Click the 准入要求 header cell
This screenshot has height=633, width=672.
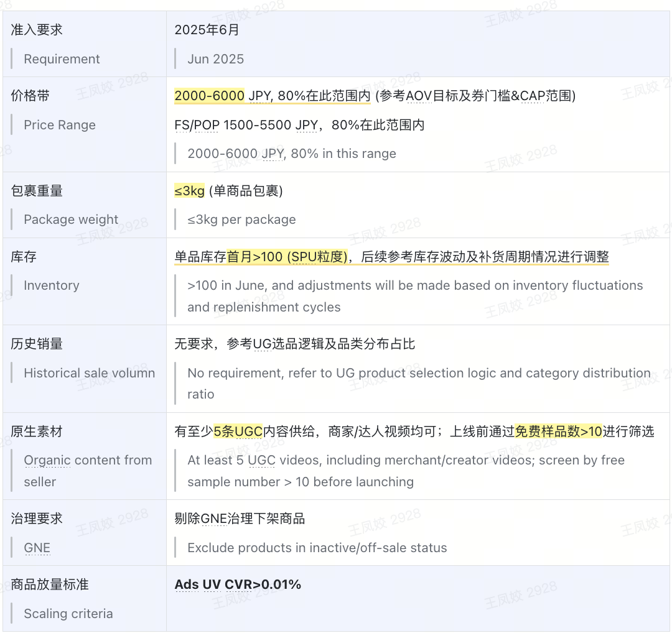tap(37, 30)
